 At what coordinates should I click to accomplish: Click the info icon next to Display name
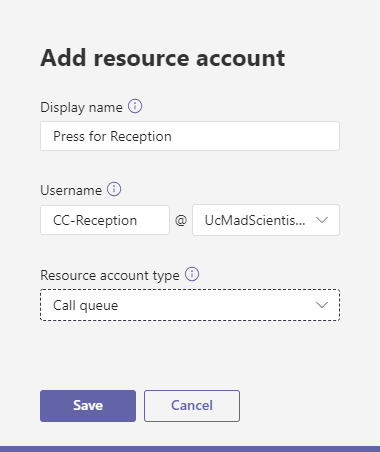pos(135,106)
